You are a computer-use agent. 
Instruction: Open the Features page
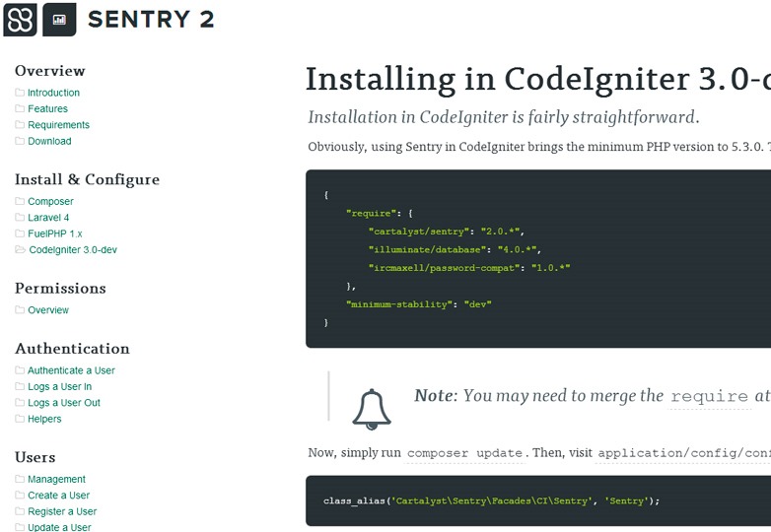click(x=47, y=109)
